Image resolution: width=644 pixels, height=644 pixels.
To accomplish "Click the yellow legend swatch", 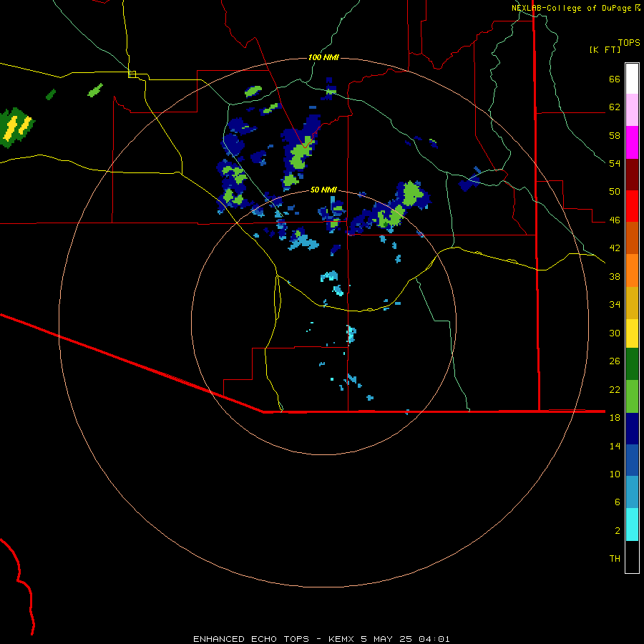I will (632, 333).
